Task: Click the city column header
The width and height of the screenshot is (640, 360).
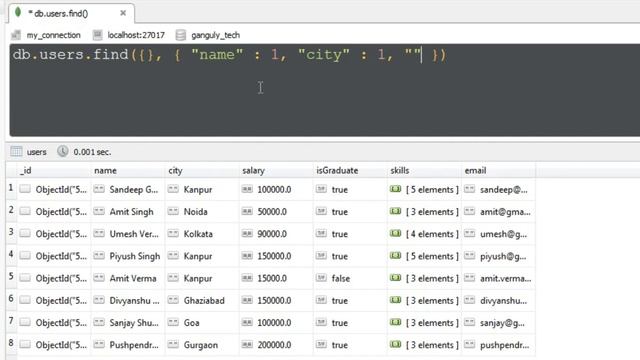Action: 202,171
